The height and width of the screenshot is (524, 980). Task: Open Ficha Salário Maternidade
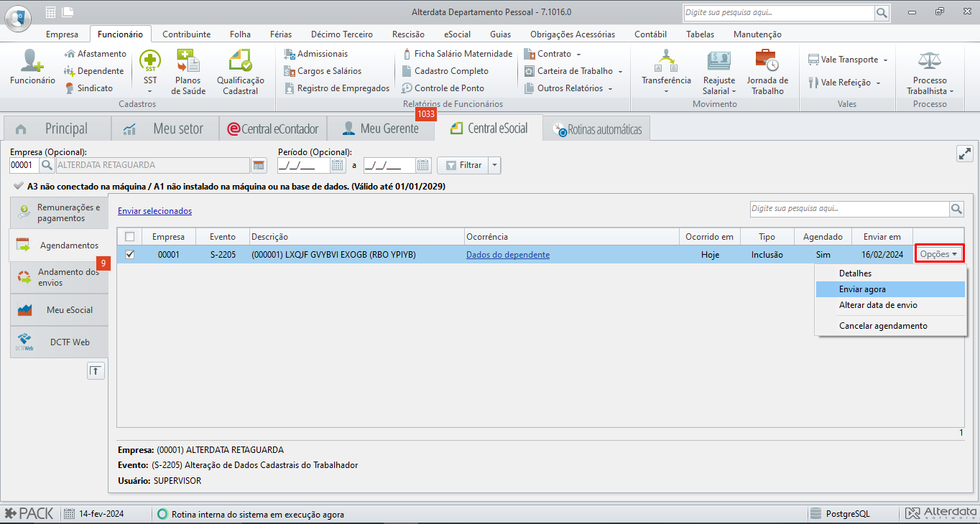[x=457, y=54]
